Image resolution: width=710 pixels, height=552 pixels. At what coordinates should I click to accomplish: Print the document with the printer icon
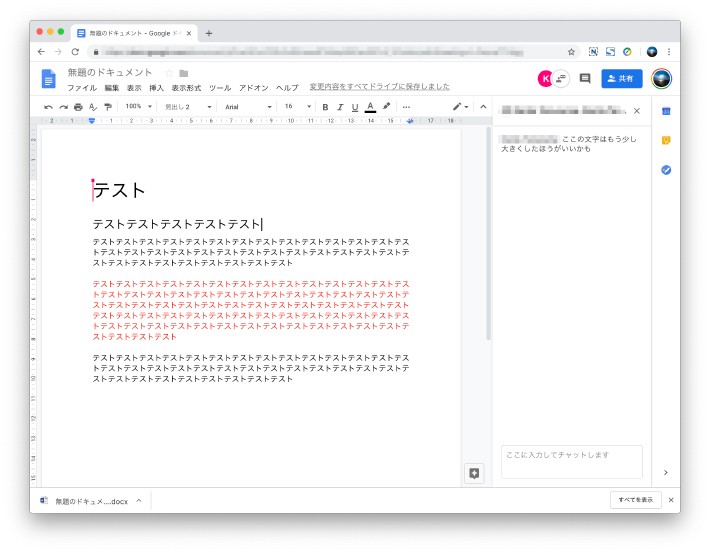[78, 107]
